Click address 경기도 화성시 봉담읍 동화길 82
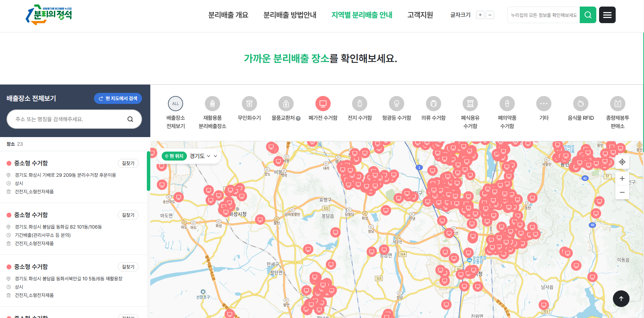The height and width of the screenshot is (318, 644). click(58, 227)
